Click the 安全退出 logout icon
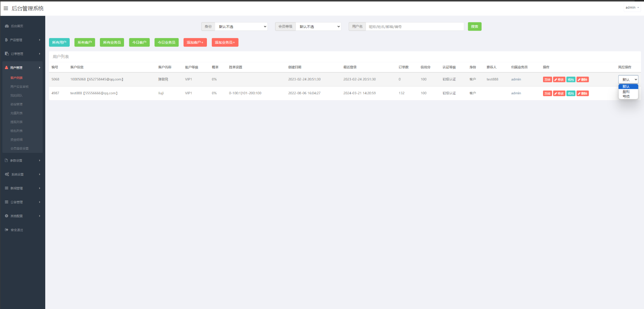 [6, 230]
